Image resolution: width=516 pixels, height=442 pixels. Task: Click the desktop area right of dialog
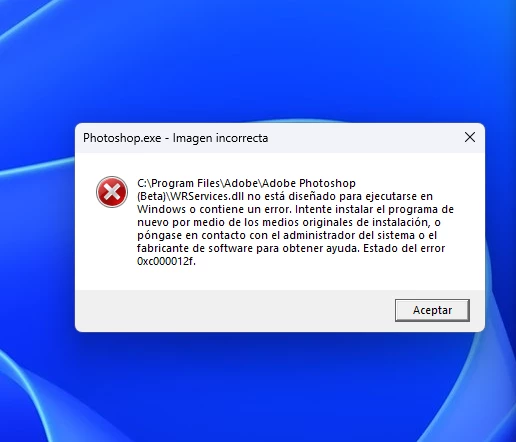click(501, 227)
